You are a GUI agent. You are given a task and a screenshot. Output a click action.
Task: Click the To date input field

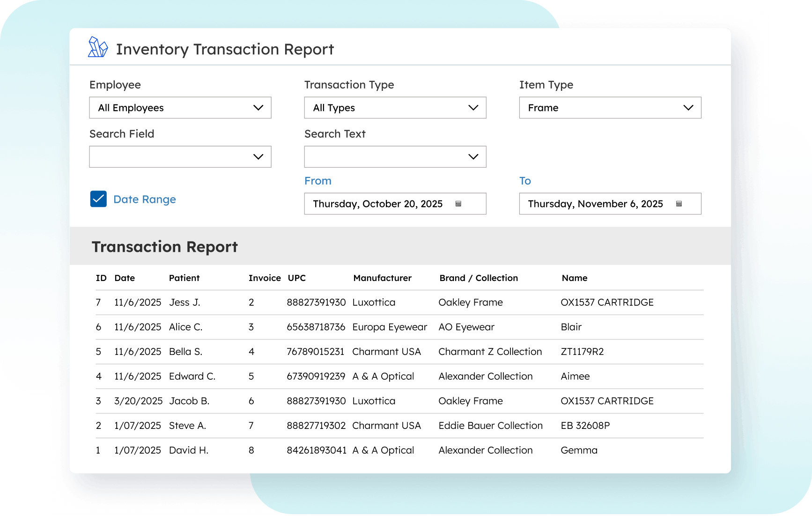(x=595, y=204)
